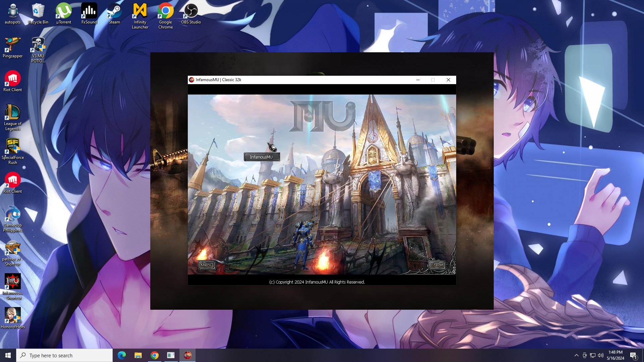Open the volume control tray icon

pos(601,355)
